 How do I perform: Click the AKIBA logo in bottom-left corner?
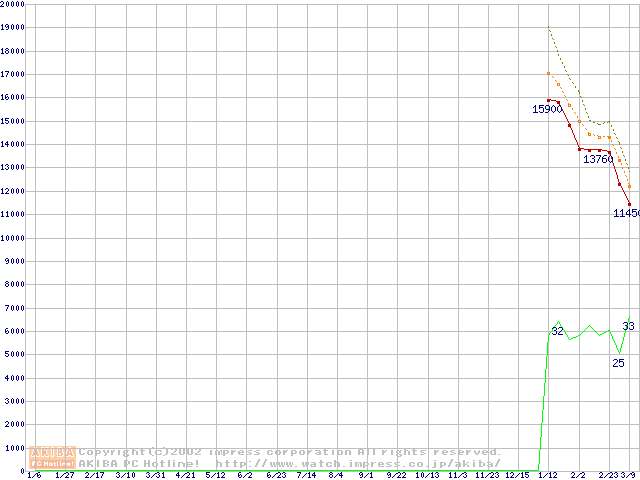coord(52,457)
